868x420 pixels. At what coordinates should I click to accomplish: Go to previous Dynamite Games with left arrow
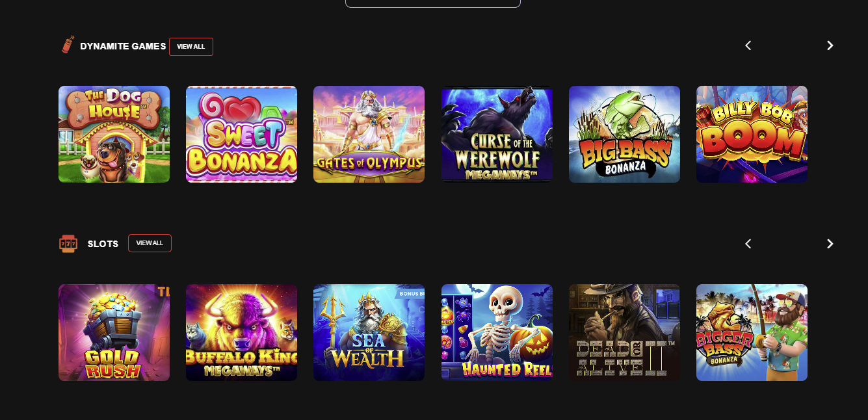pos(748,46)
